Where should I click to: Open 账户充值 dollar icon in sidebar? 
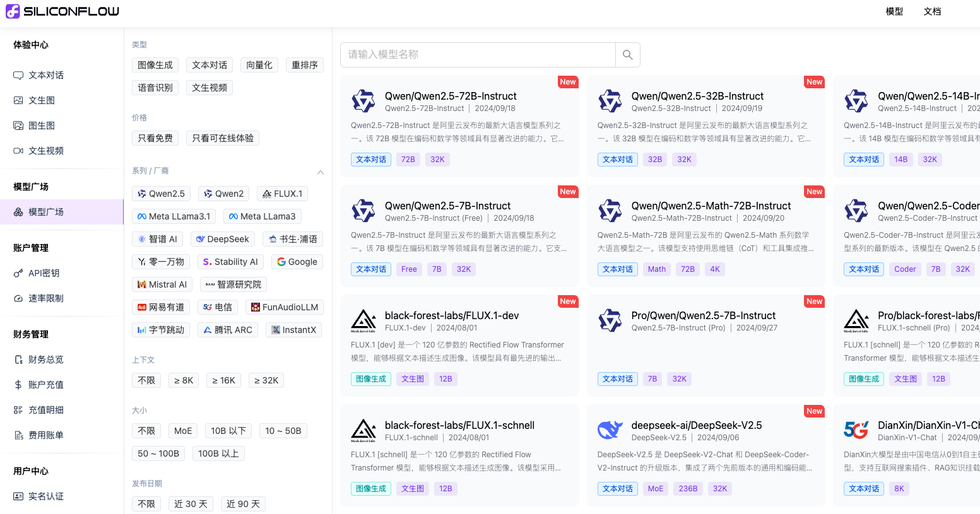tap(18, 385)
